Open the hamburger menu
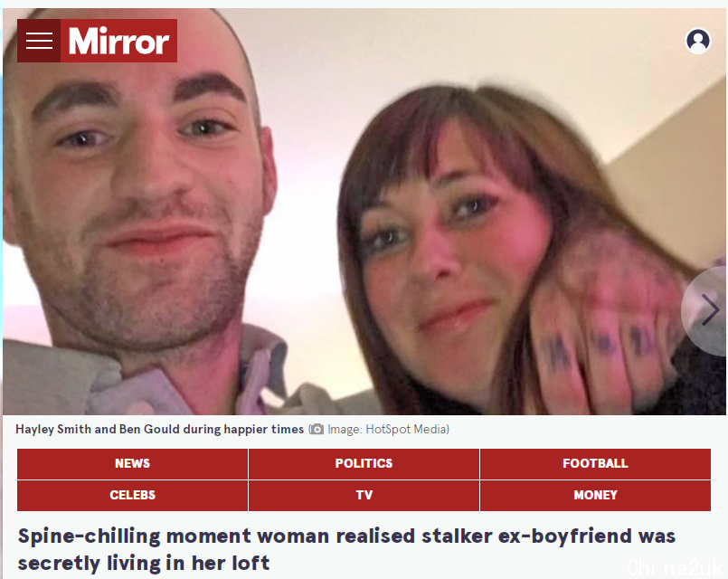The height and width of the screenshot is (579, 728). click(x=39, y=41)
